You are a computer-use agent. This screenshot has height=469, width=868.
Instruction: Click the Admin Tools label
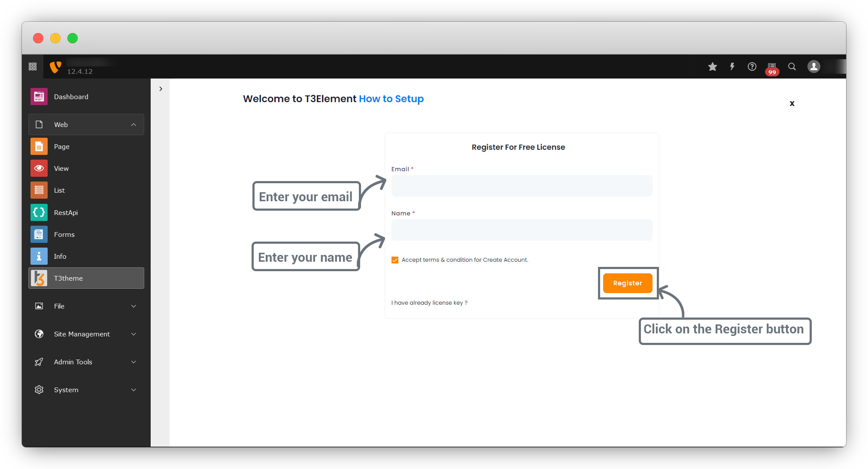click(x=73, y=362)
